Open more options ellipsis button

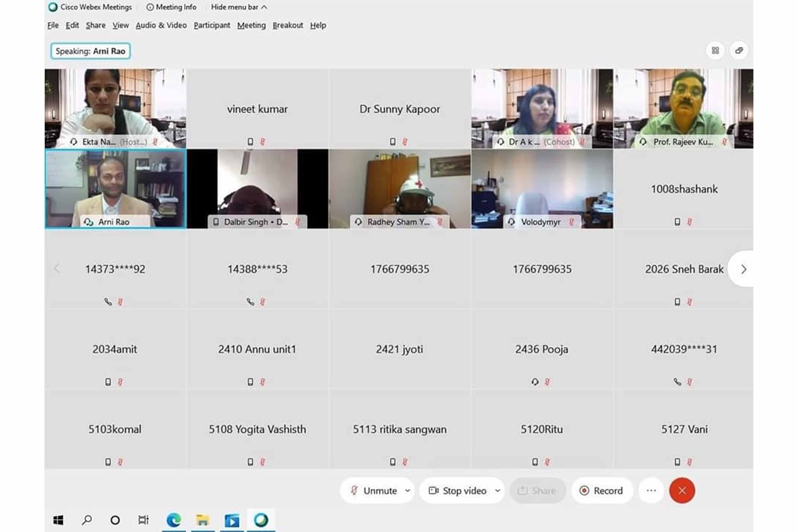tap(651, 491)
